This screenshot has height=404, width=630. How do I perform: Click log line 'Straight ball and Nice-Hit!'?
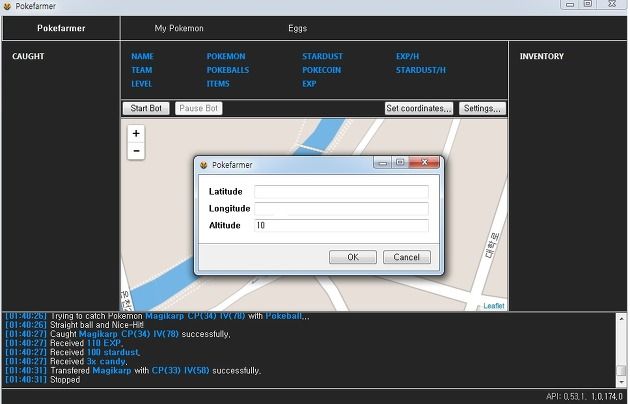(x=74, y=325)
